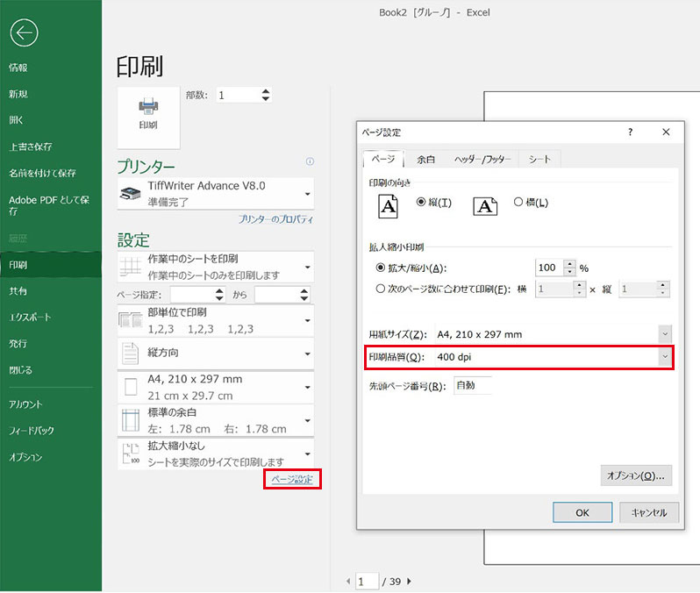Expand the TiffWriter Advance printer dropdown
The height and width of the screenshot is (593, 700).
click(x=307, y=193)
